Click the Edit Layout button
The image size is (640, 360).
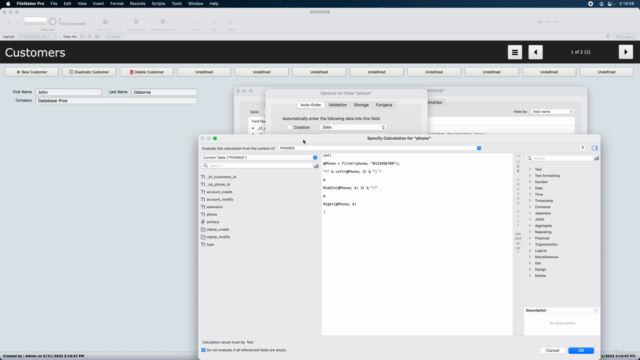click(x=624, y=37)
